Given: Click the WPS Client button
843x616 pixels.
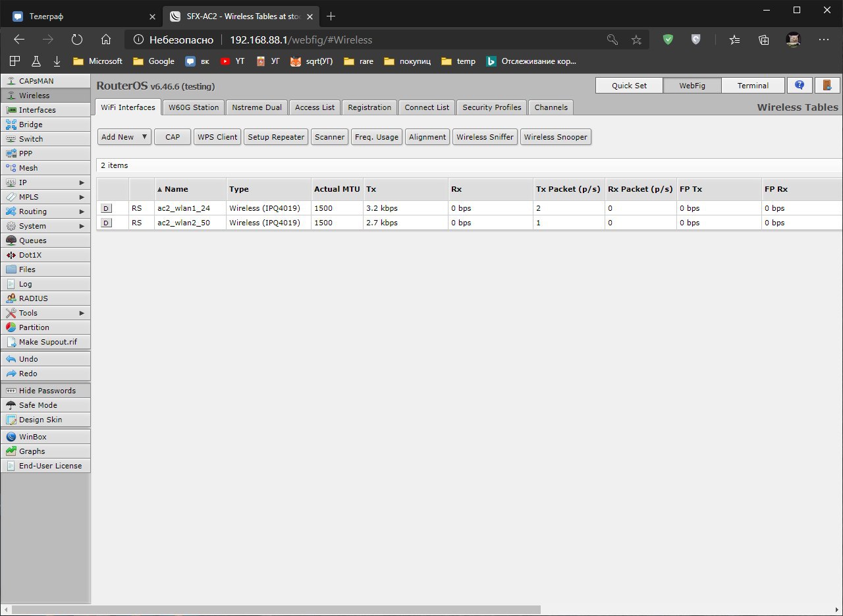Looking at the screenshot, I should point(218,137).
